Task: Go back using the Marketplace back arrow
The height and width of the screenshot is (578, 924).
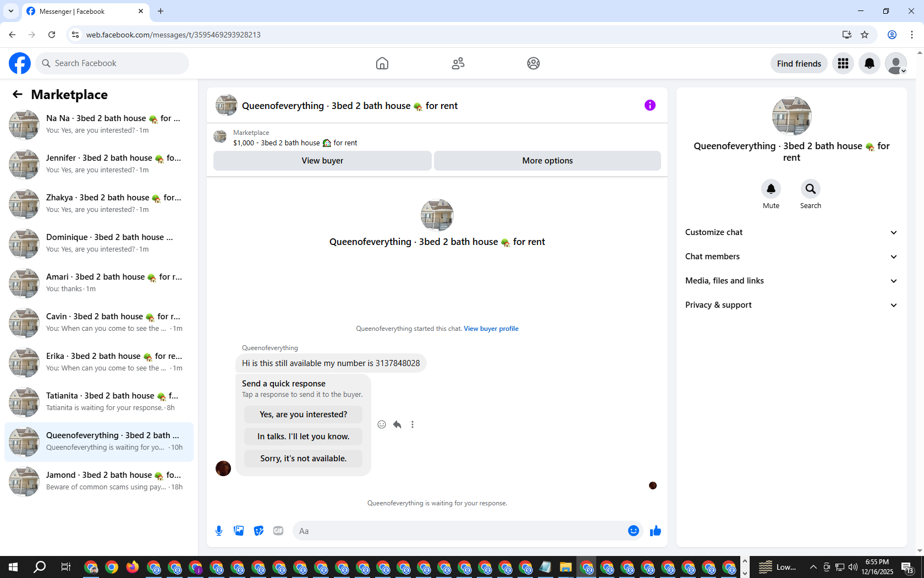Action: click(x=18, y=94)
